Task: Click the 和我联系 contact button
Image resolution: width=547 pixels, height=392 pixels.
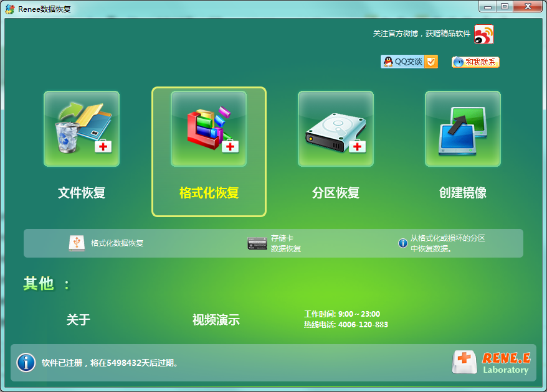Action: pyautogui.click(x=475, y=62)
